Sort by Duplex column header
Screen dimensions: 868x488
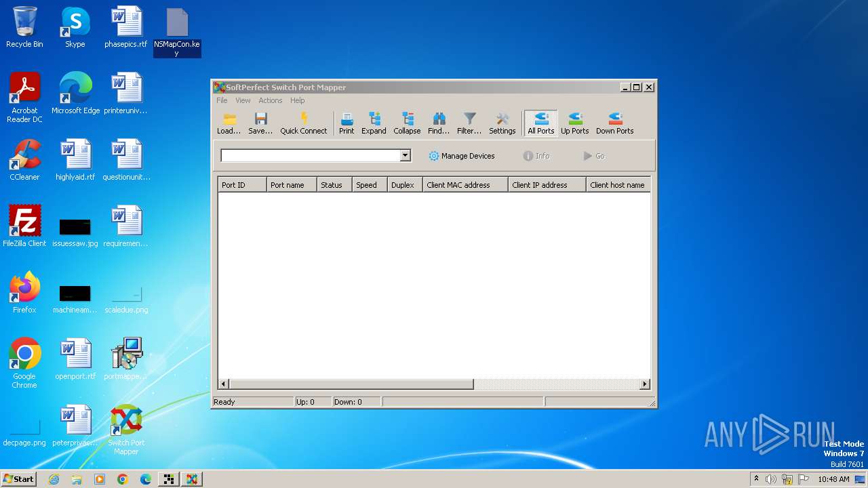coord(406,185)
